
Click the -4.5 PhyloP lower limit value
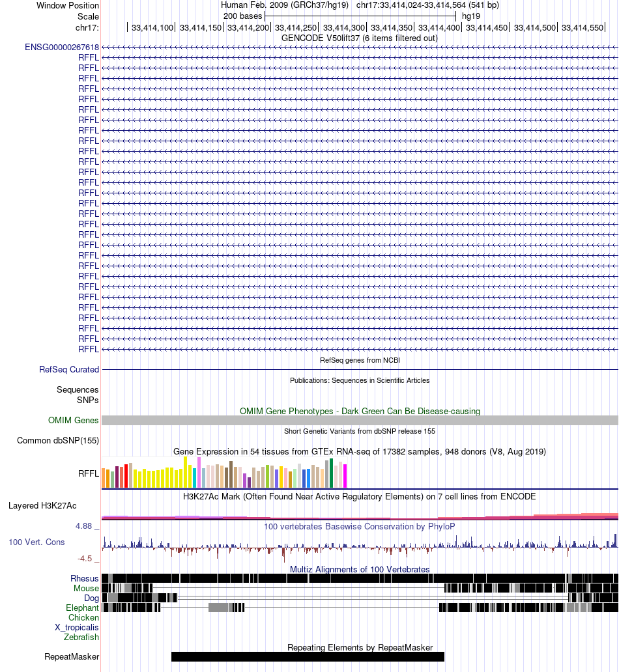(x=85, y=559)
